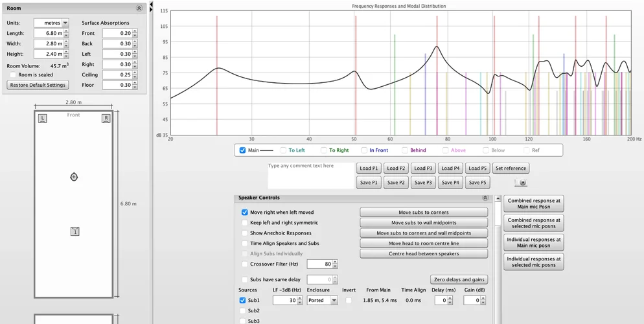Select the subwoofer 1 icon in room
This screenshot has width=644, height=324.
(75, 231)
